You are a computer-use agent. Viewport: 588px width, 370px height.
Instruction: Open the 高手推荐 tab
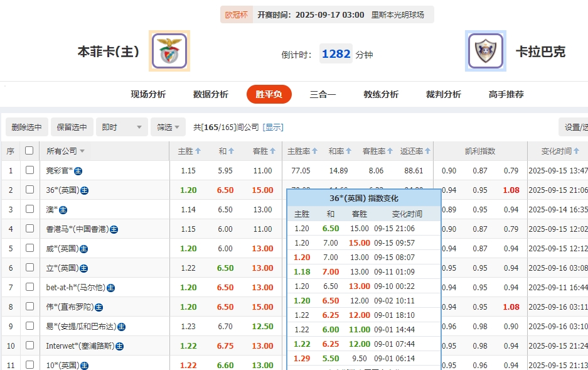click(x=505, y=94)
